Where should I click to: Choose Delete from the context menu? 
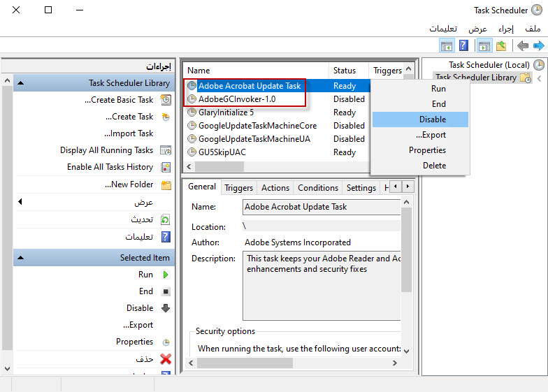coord(420,166)
